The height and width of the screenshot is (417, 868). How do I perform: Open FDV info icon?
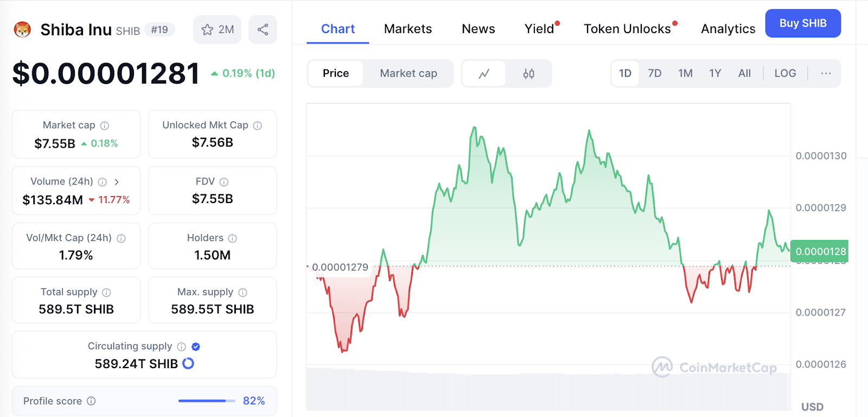[224, 182]
